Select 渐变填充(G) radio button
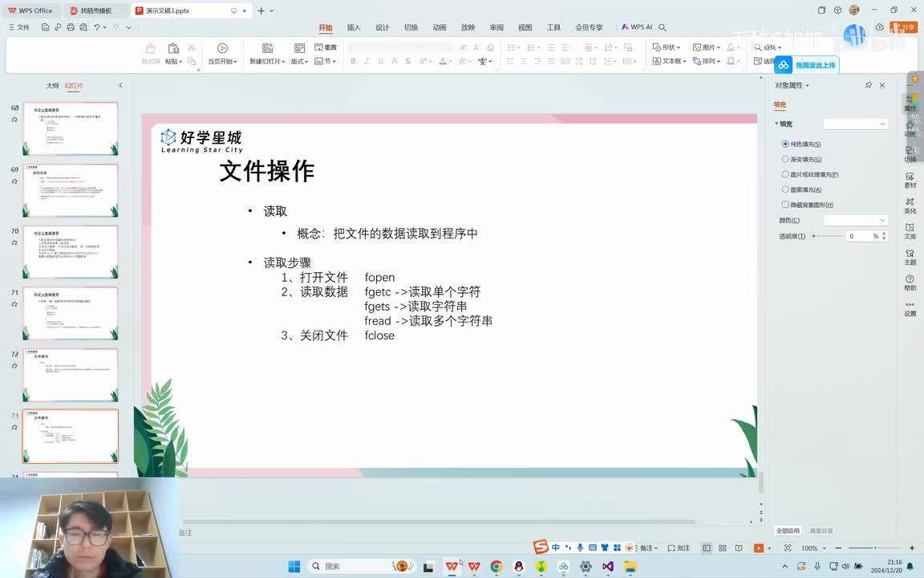This screenshot has width=924, height=578. (x=785, y=159)
